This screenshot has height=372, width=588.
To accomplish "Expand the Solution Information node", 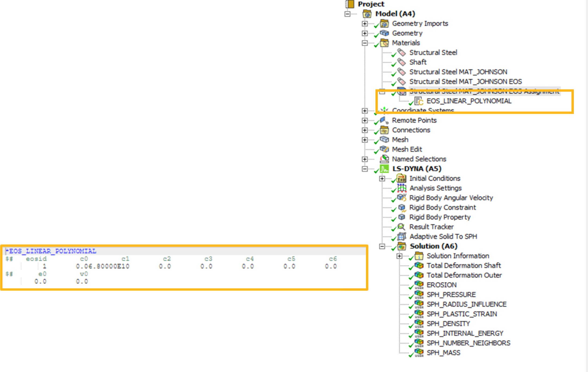I will (x=399, y=256).
